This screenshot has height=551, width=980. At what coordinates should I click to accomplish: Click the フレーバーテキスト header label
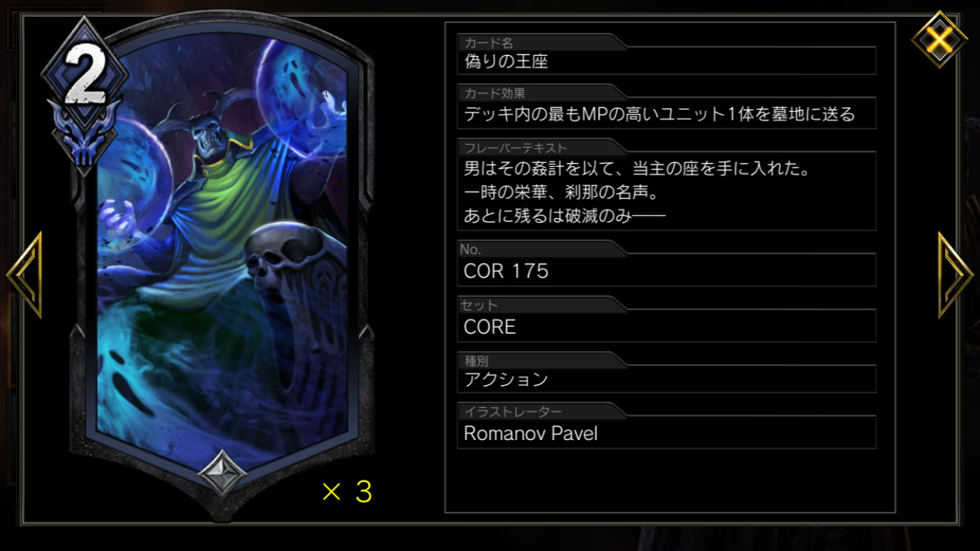point(515,147)
